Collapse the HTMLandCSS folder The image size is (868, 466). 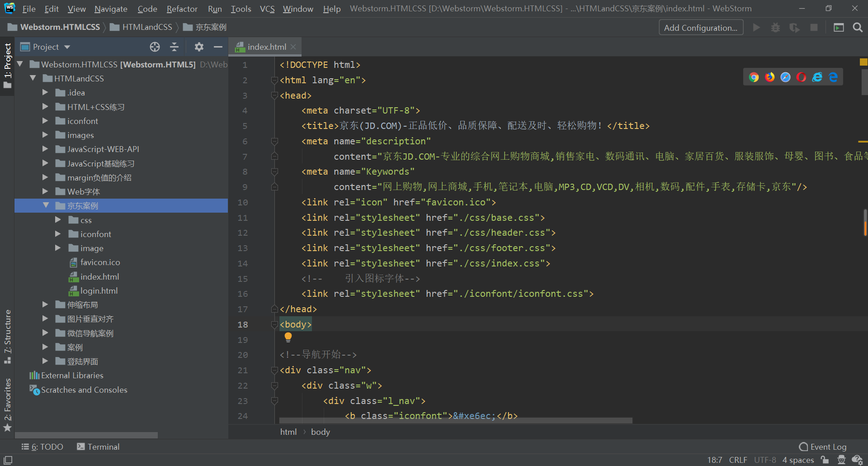[33, 78]
